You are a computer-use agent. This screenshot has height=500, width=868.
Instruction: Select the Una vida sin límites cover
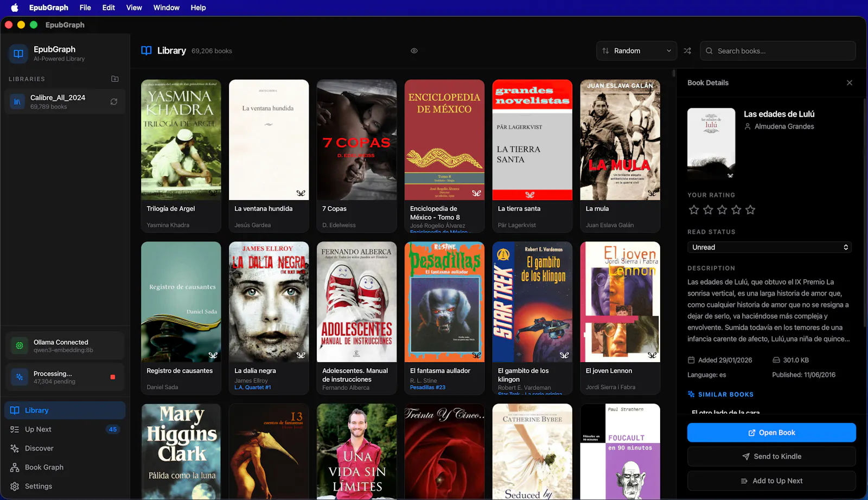[357, 452]
